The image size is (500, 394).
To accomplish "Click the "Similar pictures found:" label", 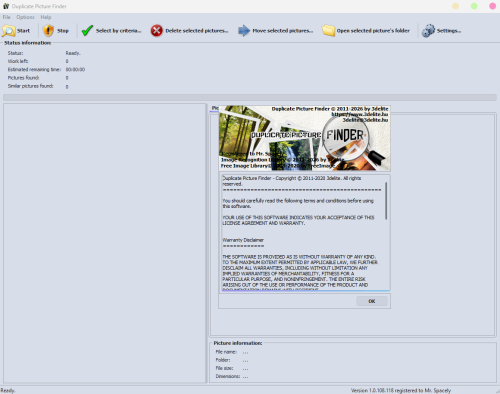I will click(x=30, y=86).
